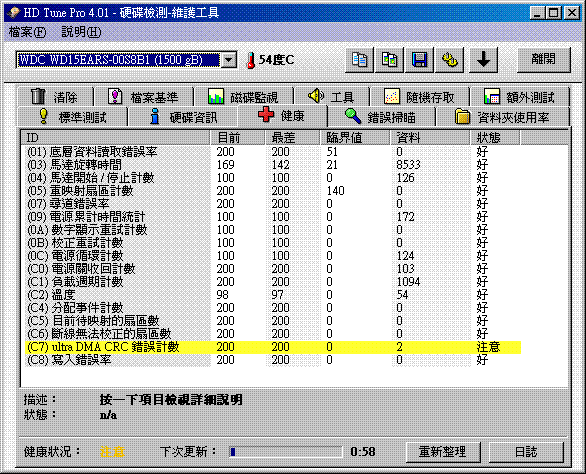The height and width of the screenshot is (474, 586).
Task: Click the folder icon on 資料夾使用率 tab
Action: (x=462, y=116)
